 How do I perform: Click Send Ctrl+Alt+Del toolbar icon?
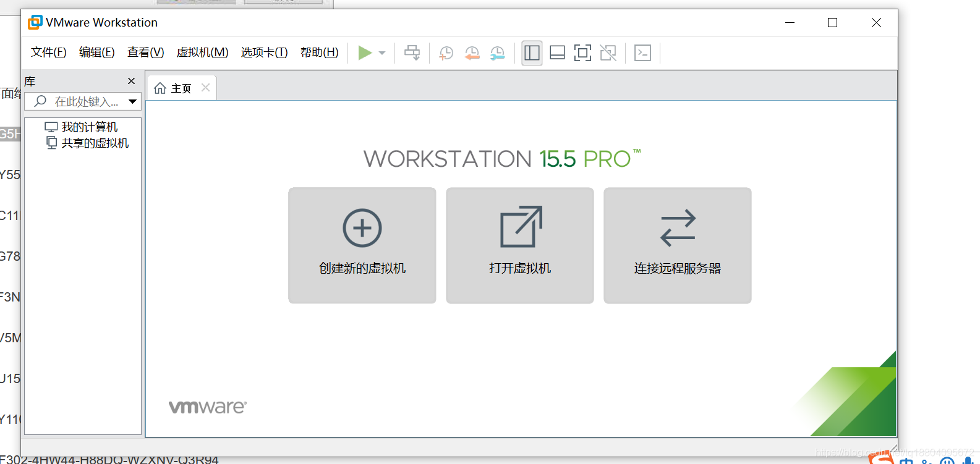tap(412, 53)
